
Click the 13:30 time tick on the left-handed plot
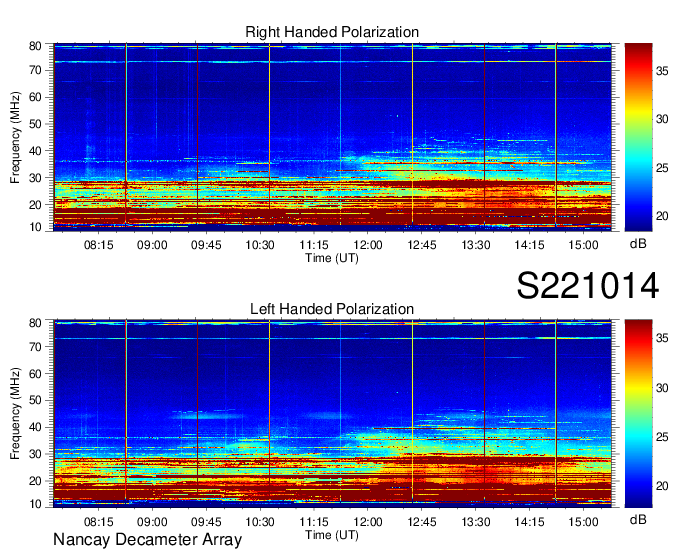tap(475, 522)
